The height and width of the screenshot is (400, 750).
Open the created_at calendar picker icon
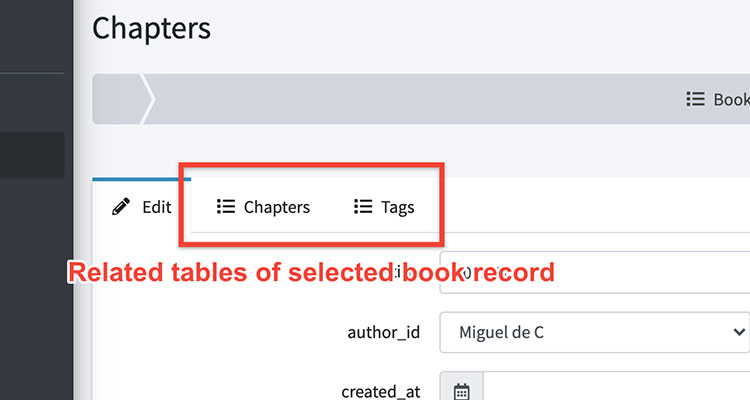pyautogui.click(x=461, y=390)
